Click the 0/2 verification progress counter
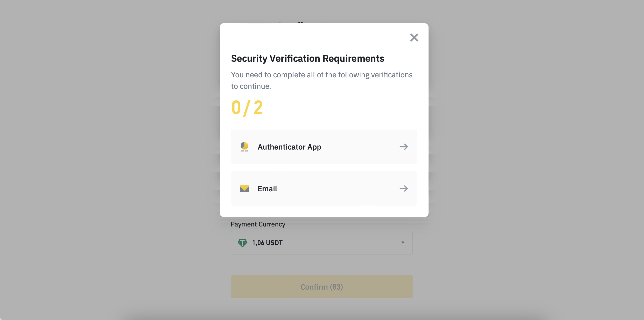 click(x=247, y=108)
